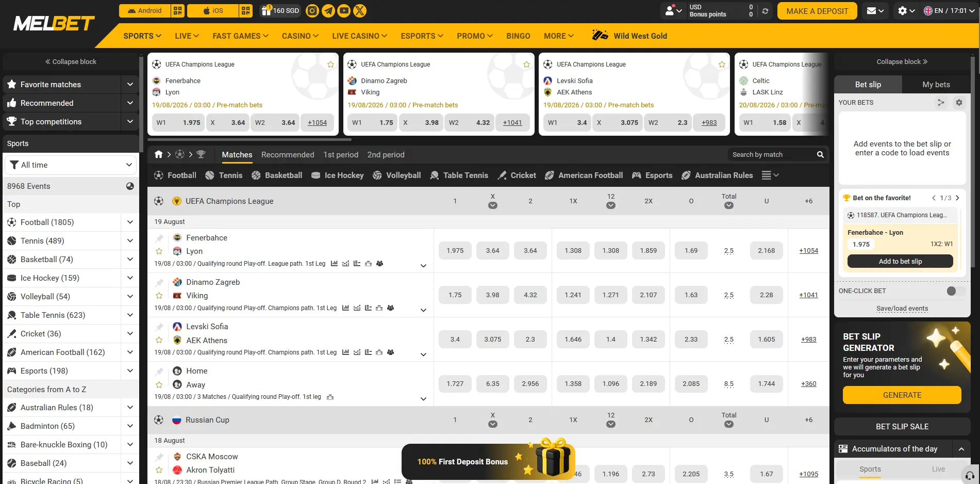Screen dimensions: 980x484
Task: Click Add to bet slip button
Action: pyautogui.click(x=900, y=262)
